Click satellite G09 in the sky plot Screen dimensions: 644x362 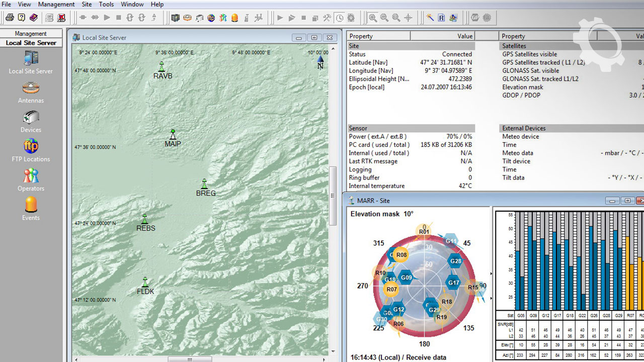click(407, 277)
